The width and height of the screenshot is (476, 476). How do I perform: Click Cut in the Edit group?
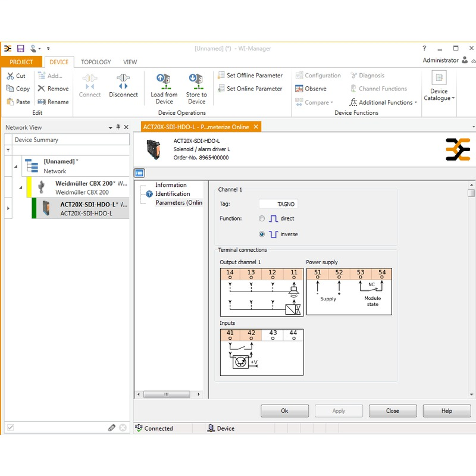click(16, 76)
